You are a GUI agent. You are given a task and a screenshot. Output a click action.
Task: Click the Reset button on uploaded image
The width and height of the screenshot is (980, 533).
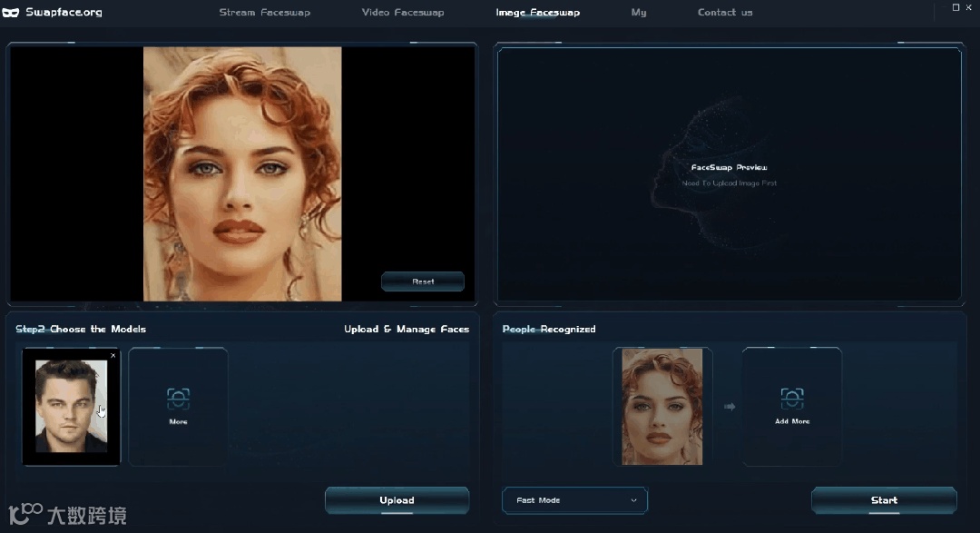[x=423, y=281]
